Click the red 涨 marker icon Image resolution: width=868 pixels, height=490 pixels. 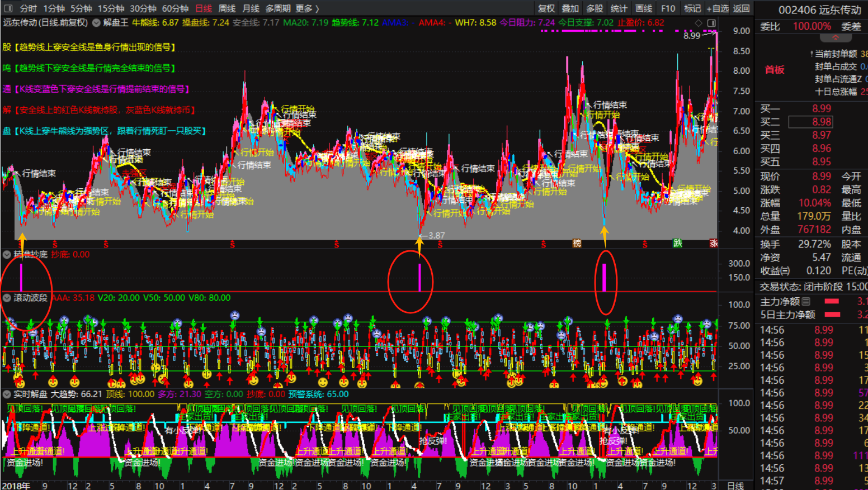(x=713, y=244)
